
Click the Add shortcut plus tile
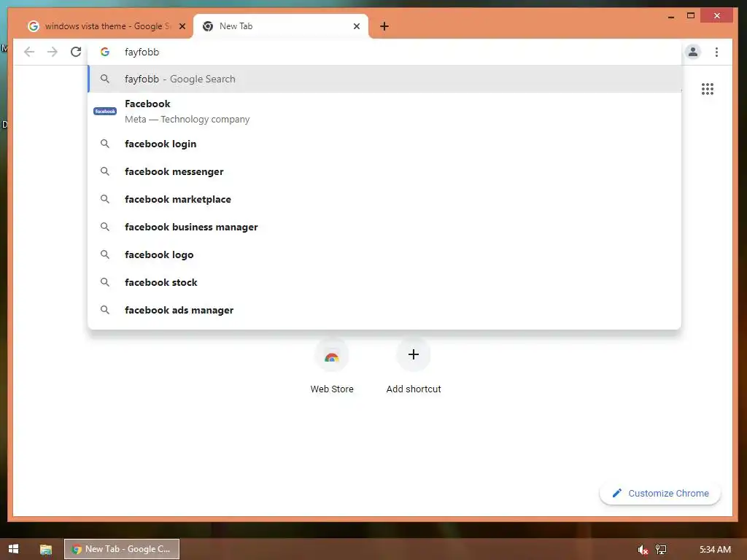pos(414,367)
